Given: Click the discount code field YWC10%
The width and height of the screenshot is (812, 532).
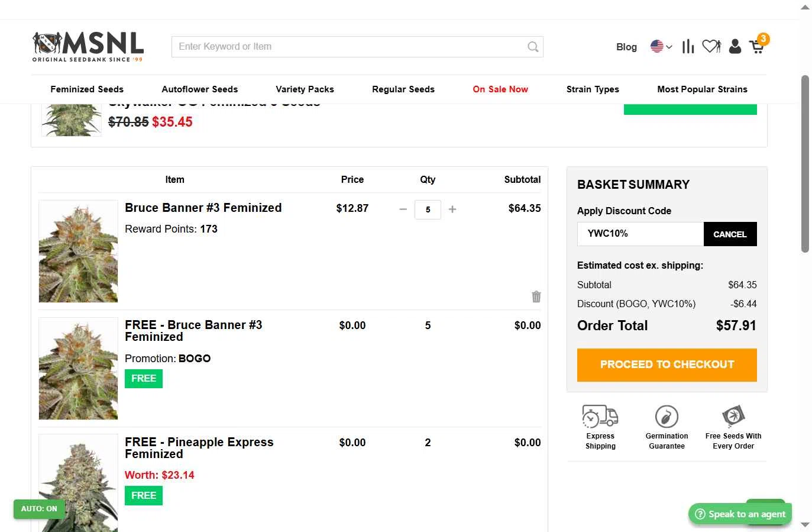Looking at the screenshot, I should click(640, 234).
